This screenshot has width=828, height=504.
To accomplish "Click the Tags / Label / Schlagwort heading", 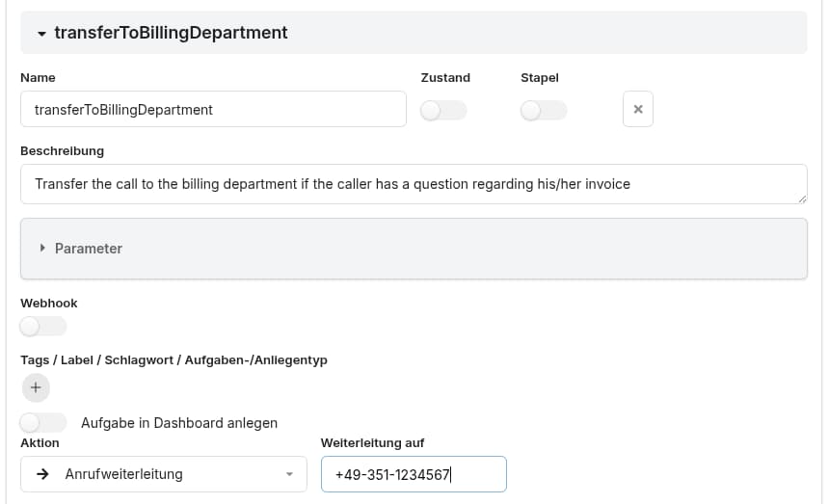I will (174, 359).
